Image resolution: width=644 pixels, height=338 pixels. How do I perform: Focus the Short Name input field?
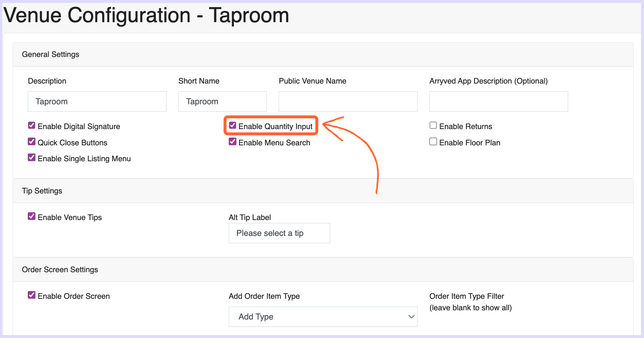222,102
